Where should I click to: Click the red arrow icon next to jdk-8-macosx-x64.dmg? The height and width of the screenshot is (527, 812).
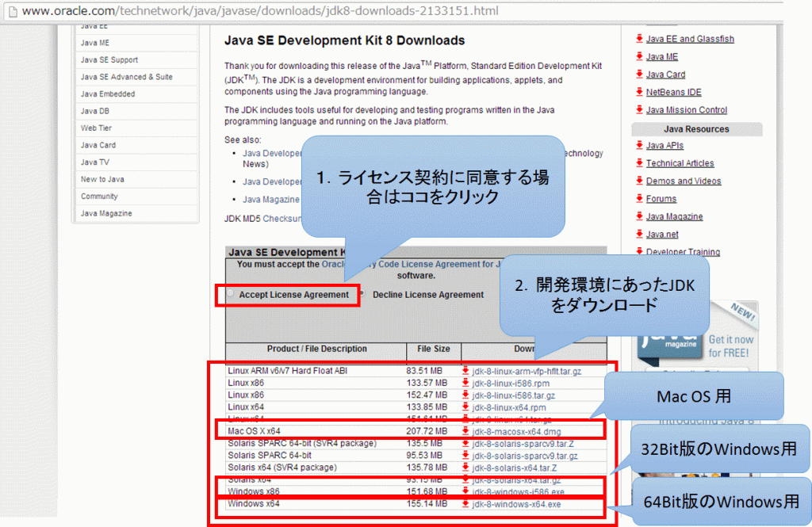point(465,431)
